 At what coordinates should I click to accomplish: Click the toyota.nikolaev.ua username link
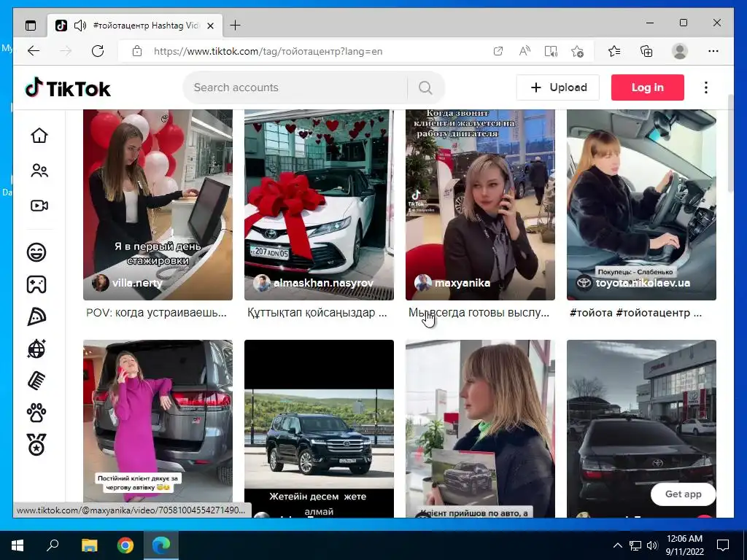pos(643,284)
